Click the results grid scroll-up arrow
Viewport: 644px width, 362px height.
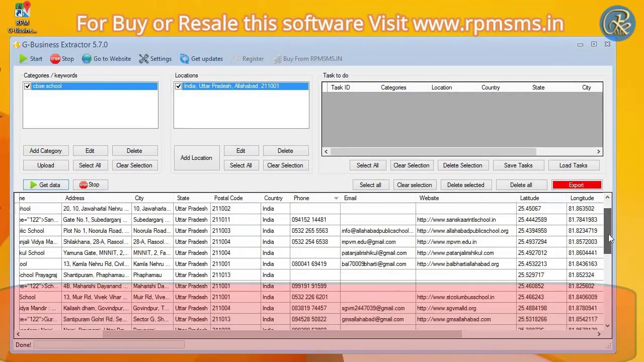[607, 198]
